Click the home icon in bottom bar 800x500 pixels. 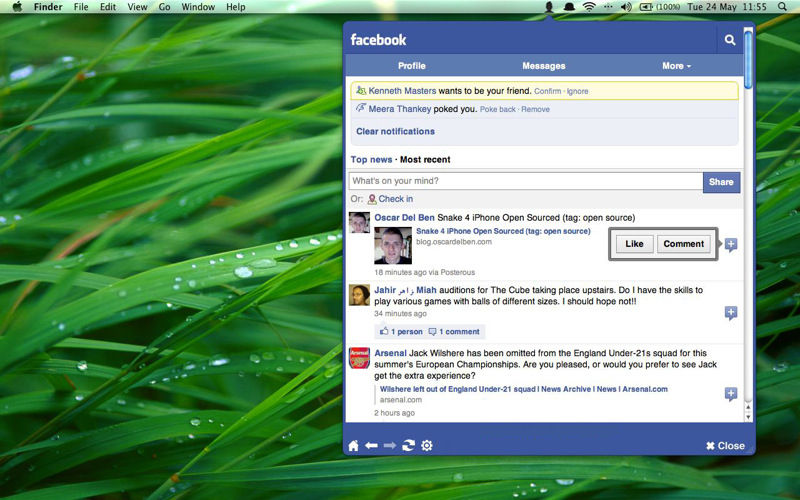coord(353,445)
